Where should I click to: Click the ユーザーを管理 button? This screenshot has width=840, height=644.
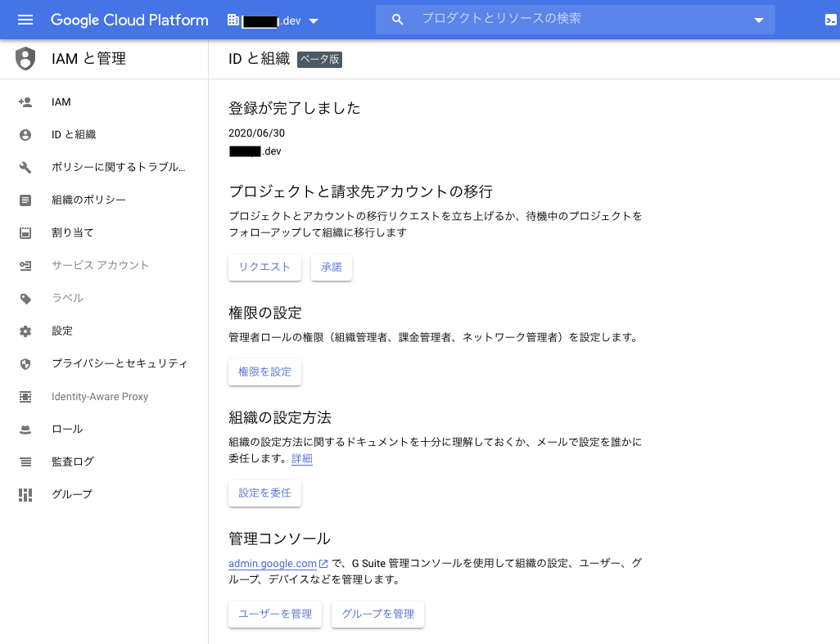click(x=275, y=614)
